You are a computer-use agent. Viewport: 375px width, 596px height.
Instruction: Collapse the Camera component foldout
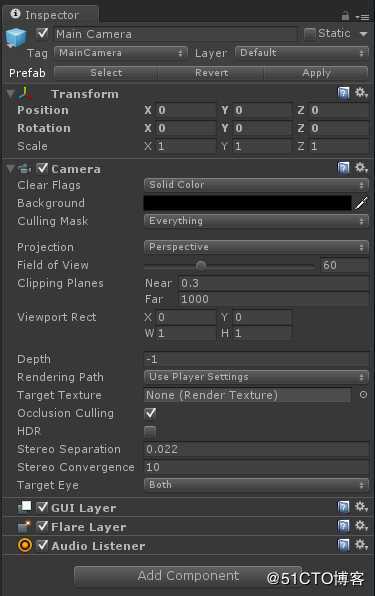click(x=11, y=168)
